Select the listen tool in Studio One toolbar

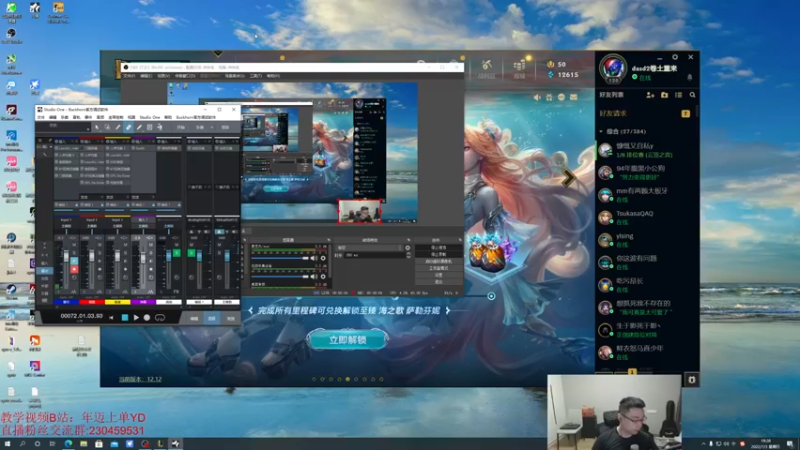(x=160, y=127)
